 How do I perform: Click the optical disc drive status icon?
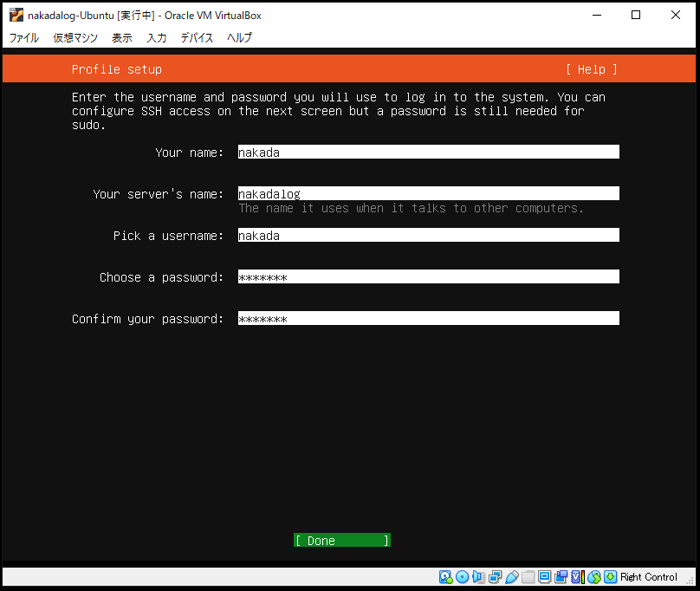(x=463, y=577)
